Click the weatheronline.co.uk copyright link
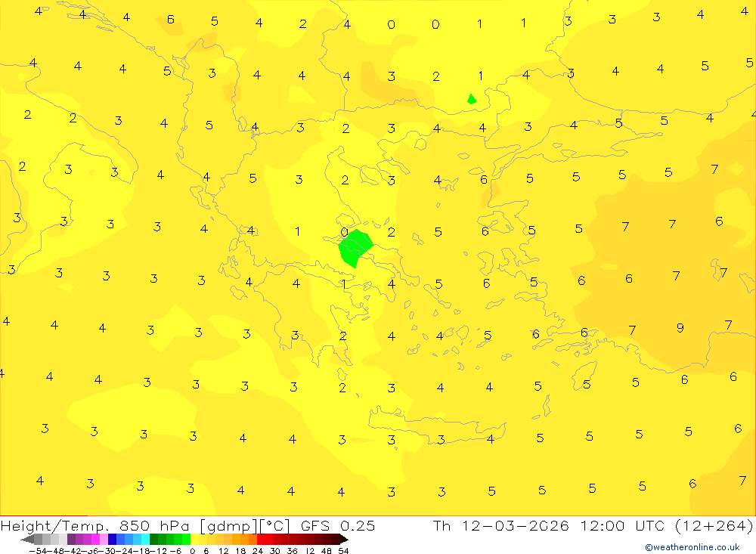756x554 pixels. 692,547
